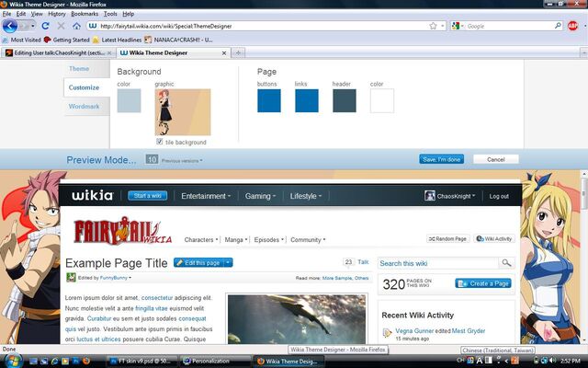Image resolution: width=588 pixels, height=368 pixels.
Task: Expand the Characters navigation menu
Action: pyautogui.click(x=201, y=239)
